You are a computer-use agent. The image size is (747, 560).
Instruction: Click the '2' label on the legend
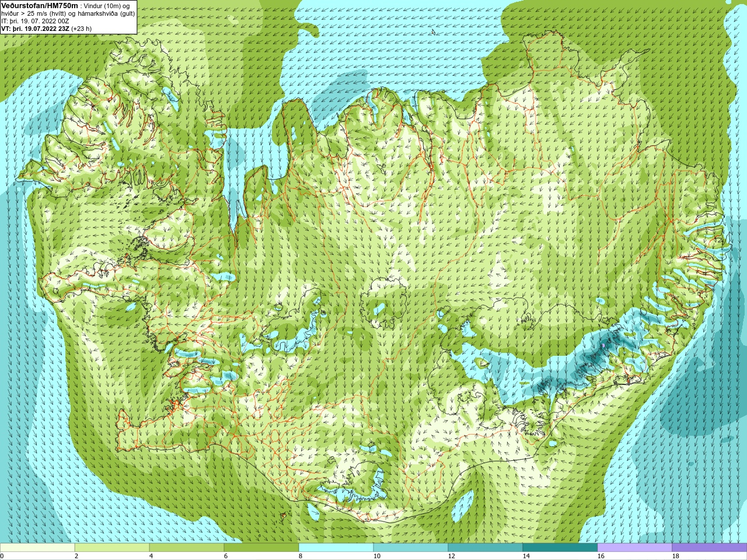(x=75, y=556)
